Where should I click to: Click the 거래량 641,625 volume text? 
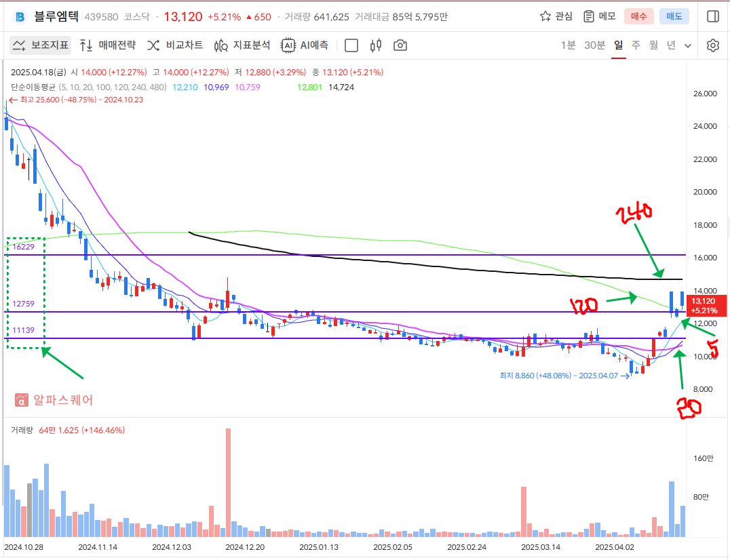pos(317,17)
